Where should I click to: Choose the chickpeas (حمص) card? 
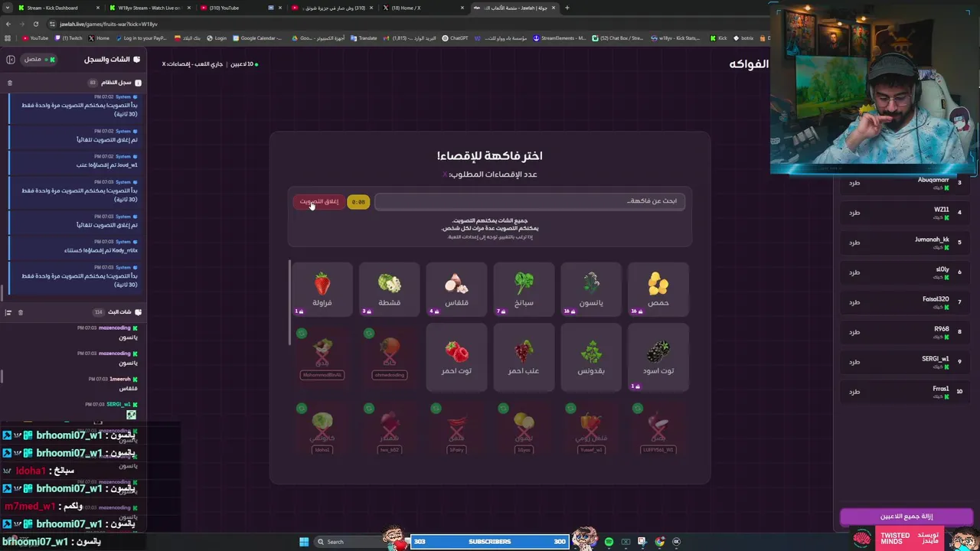pyautogui.click(x=658, y=289)
